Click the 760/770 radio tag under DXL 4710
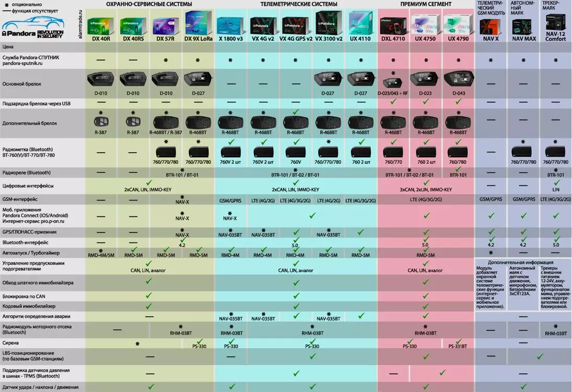The image size is (572, 392). pyautogui.click(x=393, y=152)
